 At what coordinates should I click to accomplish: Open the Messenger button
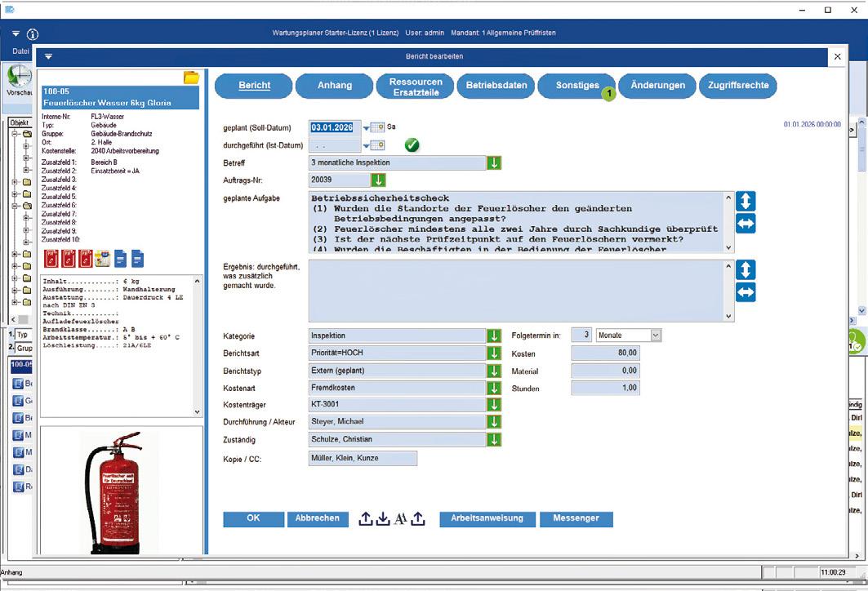576,518
